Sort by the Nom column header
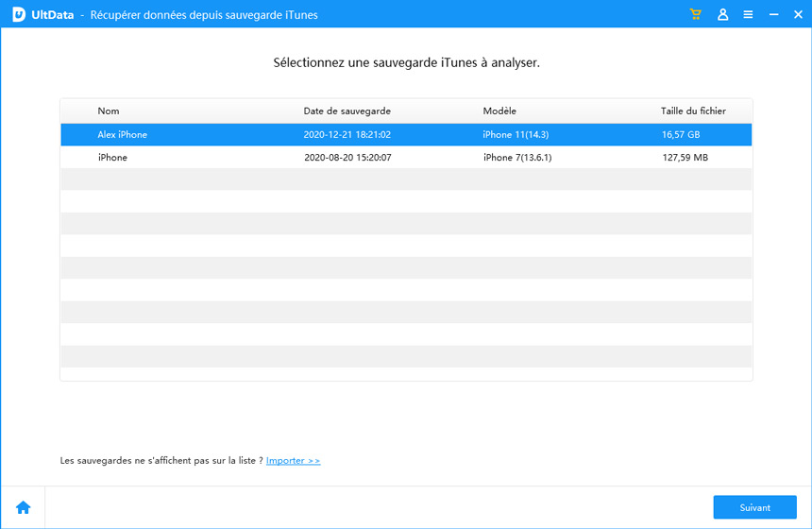Screen dimensions: 812x529 click(x=109, y=111)
